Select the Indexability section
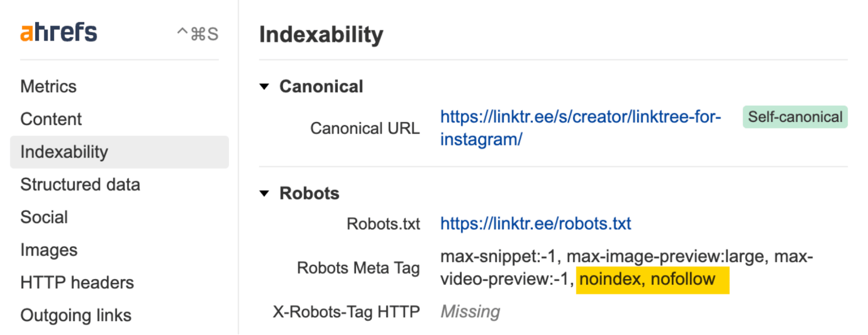This screenshot has height=335, width=868. (64, 152)
